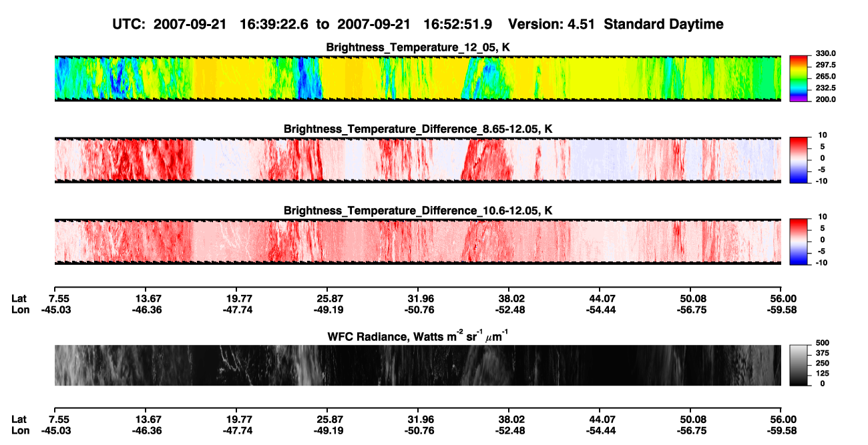Screen dimensions: 868x445
Task: Click latitude '7.55' on axis above WFC panel
Action: [59, 298]
